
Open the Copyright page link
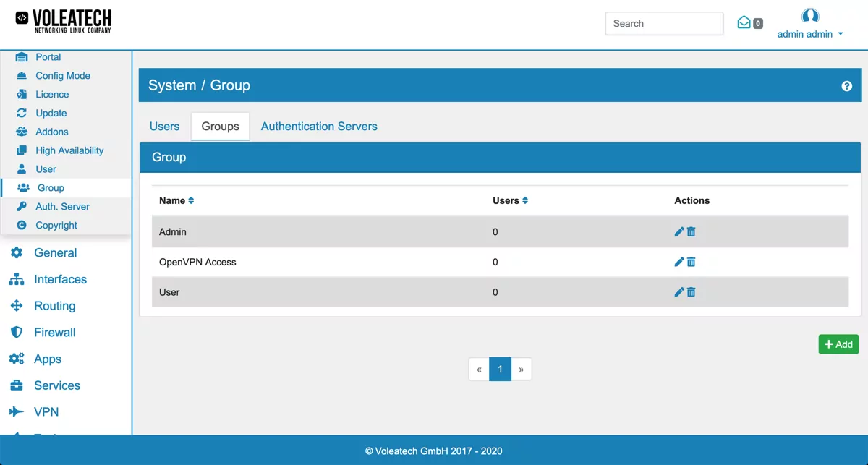click(58, 225)
